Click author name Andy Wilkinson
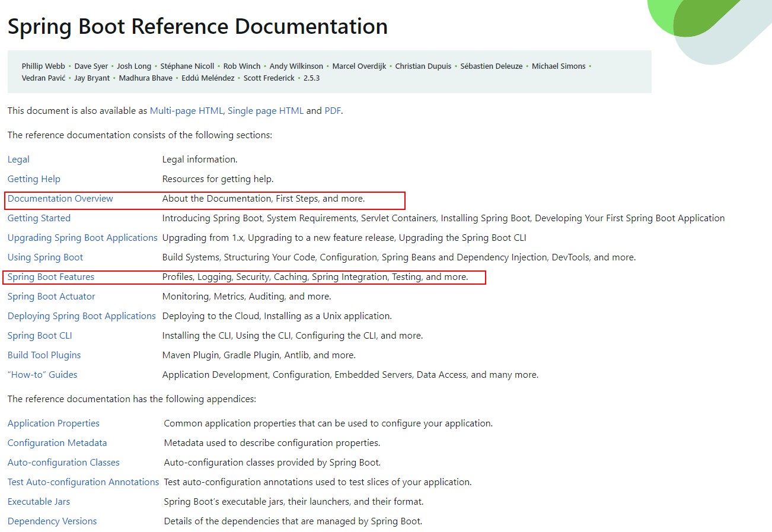Screen dimensions: 772x532 click(296, 66)
